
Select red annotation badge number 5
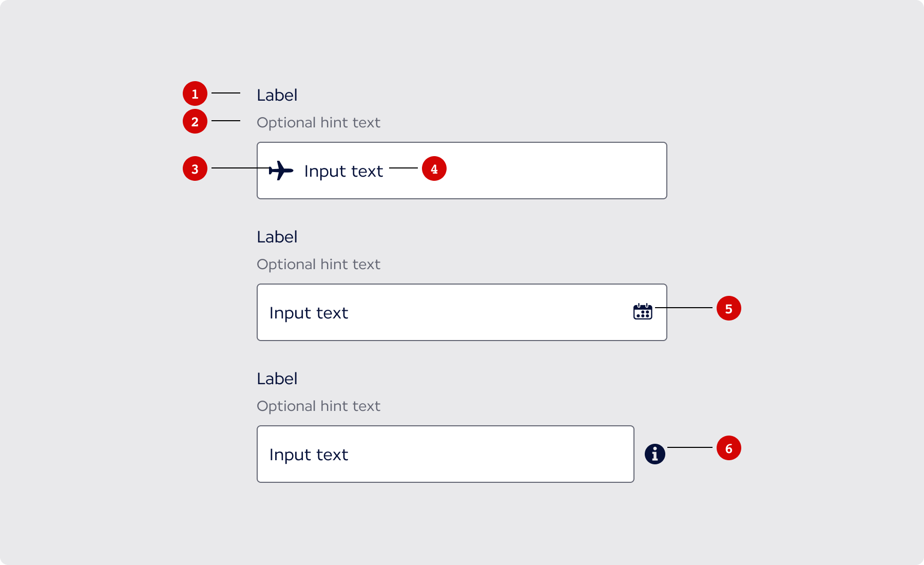729,308
